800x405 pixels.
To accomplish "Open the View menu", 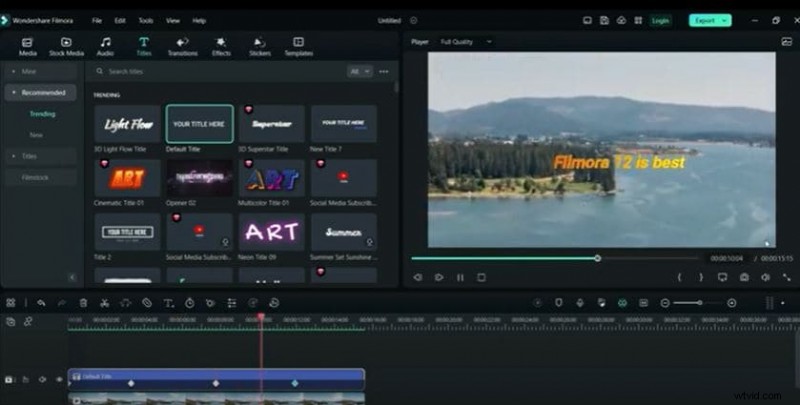I will pyautogui.click(x=173, y=21).
